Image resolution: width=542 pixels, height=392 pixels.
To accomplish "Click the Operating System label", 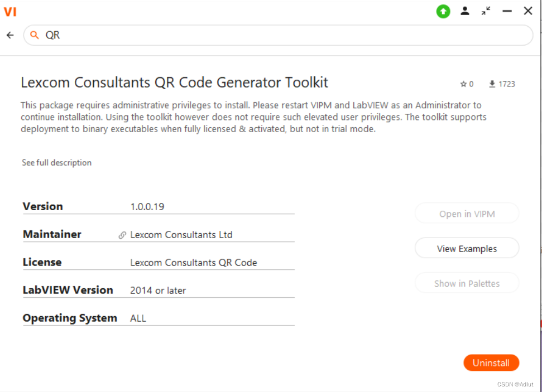I will coord(70,318).
